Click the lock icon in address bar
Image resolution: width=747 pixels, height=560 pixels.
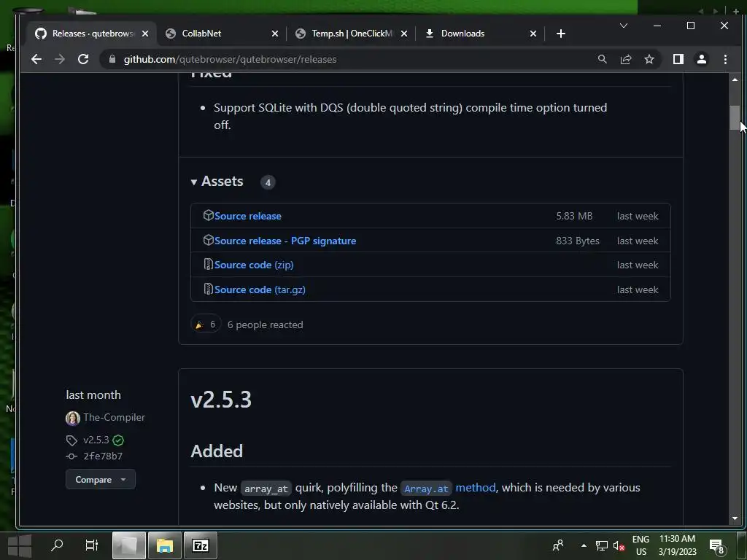(112, 59)
